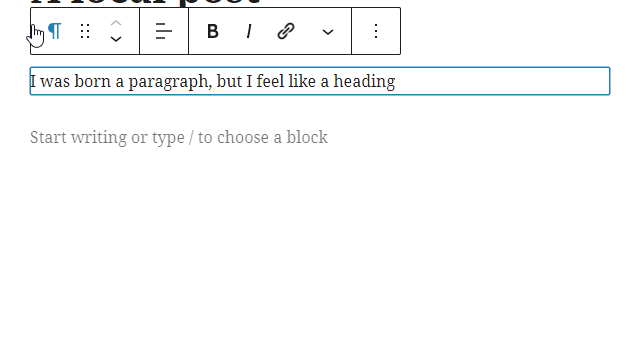Open block options three-dot menu
This screenshot has height=364, width=627.
tap(376, 31)
